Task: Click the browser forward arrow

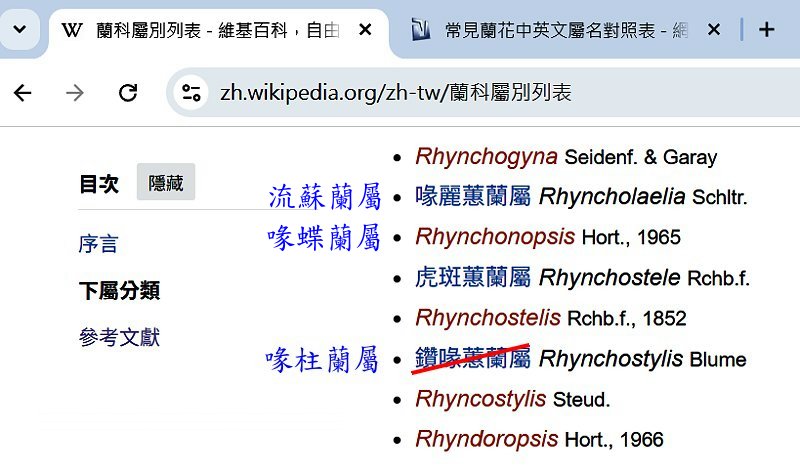Action: (x=75, y=93)
